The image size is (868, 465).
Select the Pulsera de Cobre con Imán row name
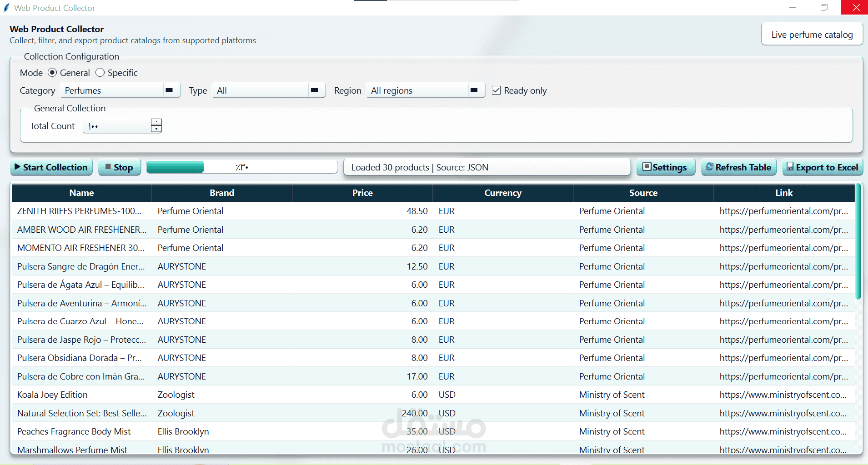point(81,376)
